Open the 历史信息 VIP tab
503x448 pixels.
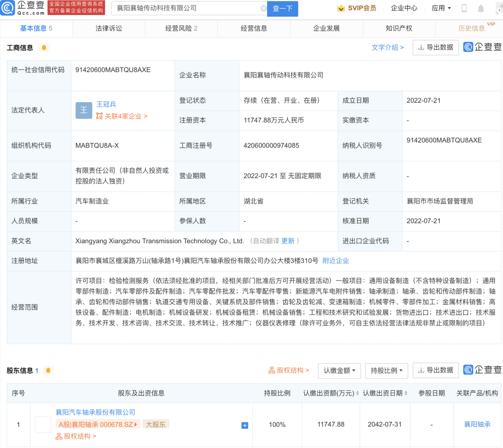(472, 29)
